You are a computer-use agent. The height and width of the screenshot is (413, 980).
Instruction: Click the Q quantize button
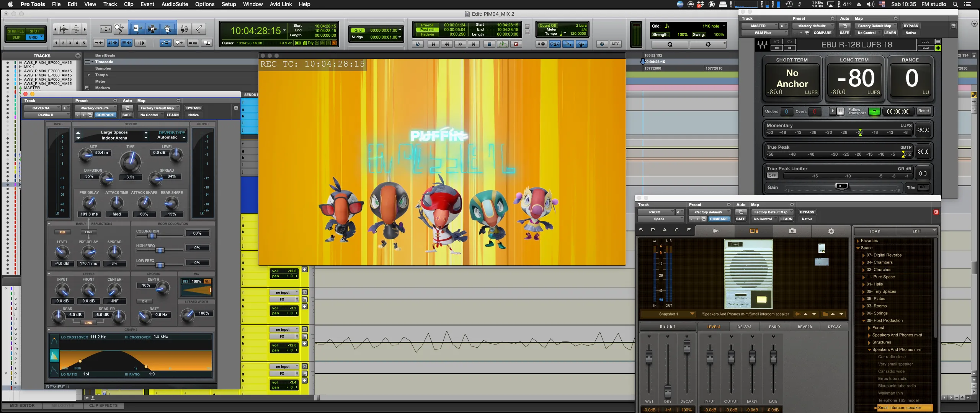(x=670, y=44)
